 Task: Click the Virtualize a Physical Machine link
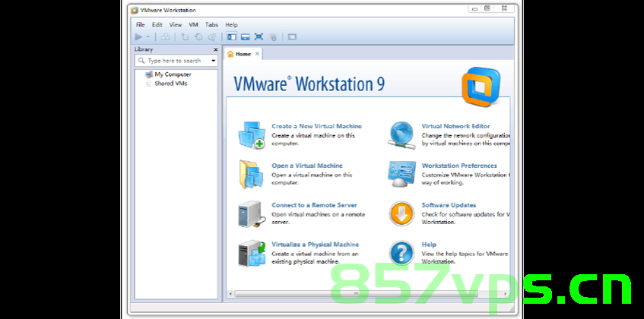click(315, 245)
